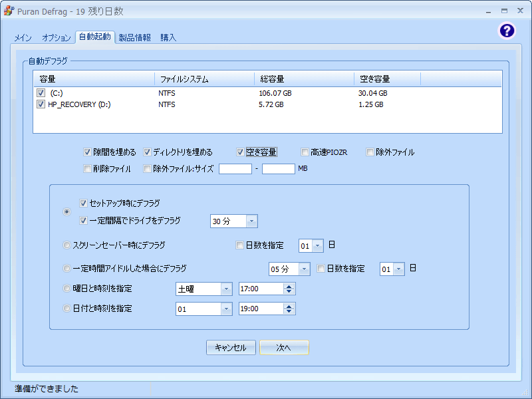Enable the 除外ファイル checkbox
Viewport: 532px width, 399px height.
(x=370, y=152)
